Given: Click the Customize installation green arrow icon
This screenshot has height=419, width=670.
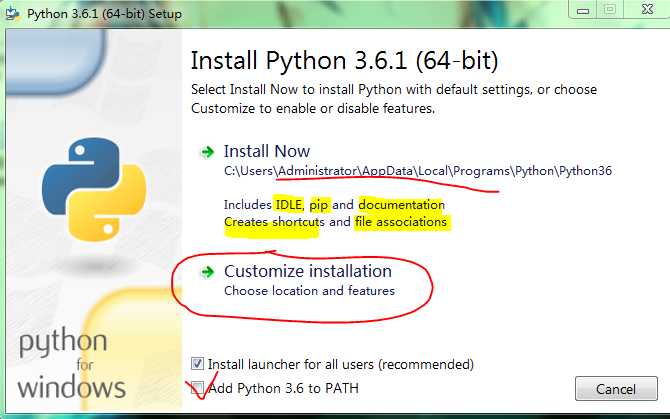Looking at the screenshot, I should click(208, 272).
